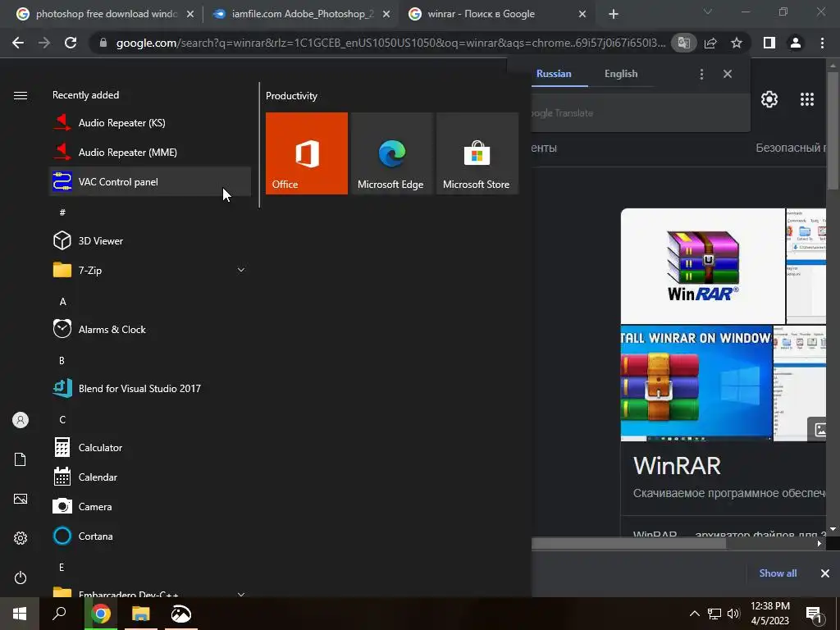This screenshot has height=630, width=840.
Task: Go back in Chrome
Action: [18, 43]
